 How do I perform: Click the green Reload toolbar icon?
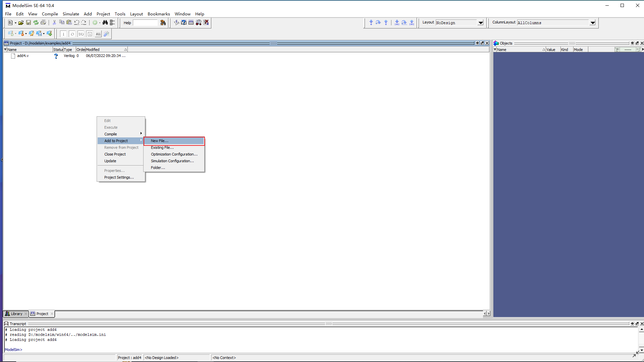36,22
